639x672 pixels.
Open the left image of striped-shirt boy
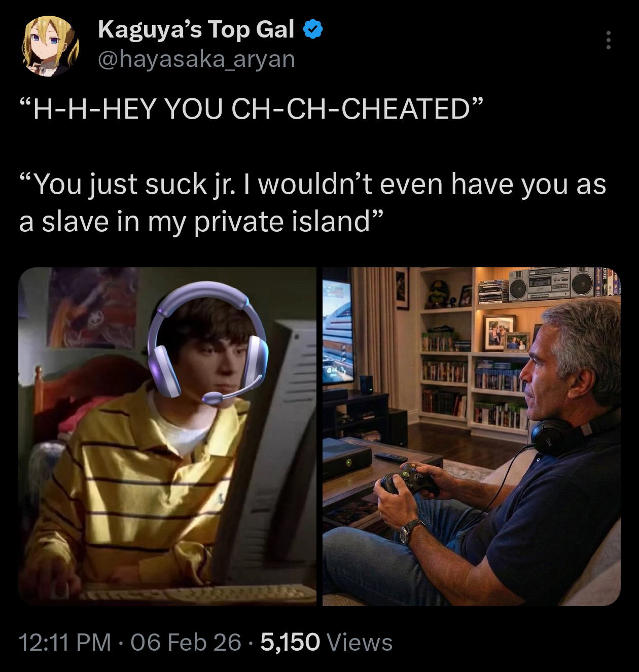[167, 436]
